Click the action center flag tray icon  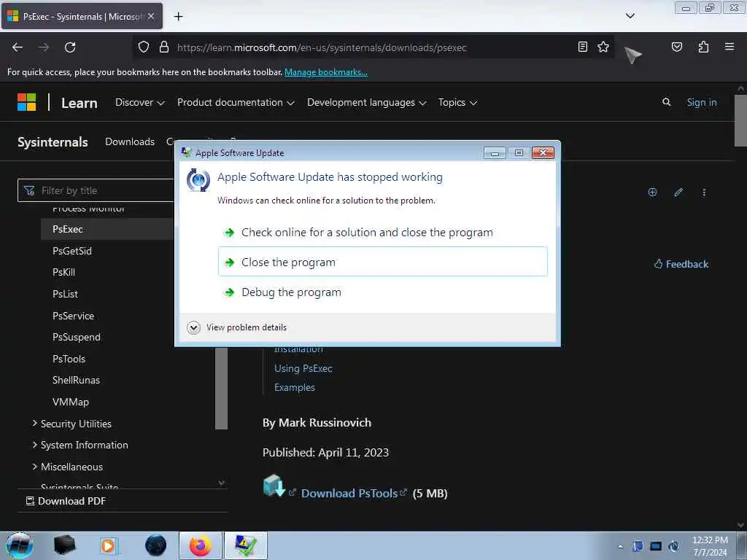coord(638,546)
